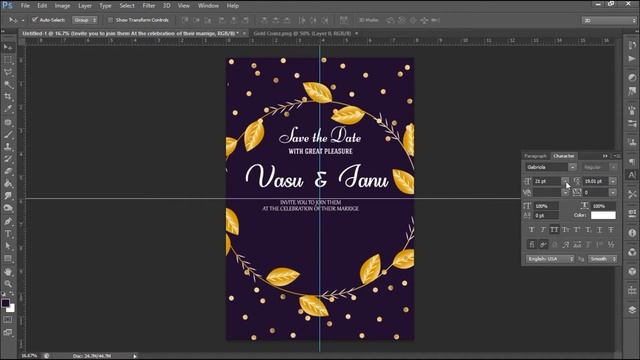Select the Horizontal Type tool
The image size is (640, 360).
[x=8, y=234]
